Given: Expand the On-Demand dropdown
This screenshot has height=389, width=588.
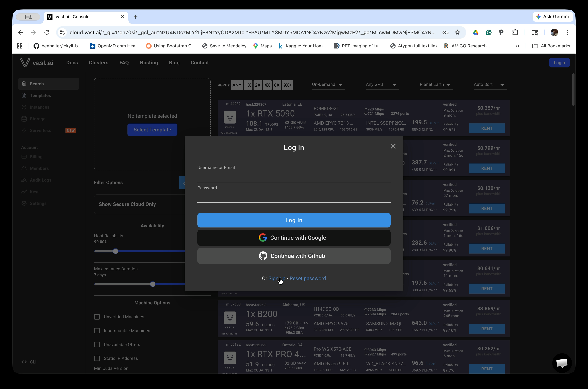Looking at the screenshot, I should (x=328, y=85).
